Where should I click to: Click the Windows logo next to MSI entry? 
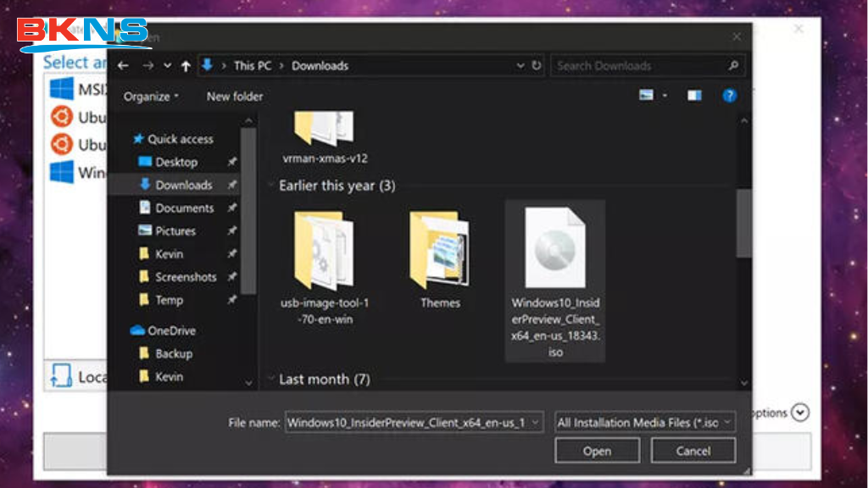62,88
